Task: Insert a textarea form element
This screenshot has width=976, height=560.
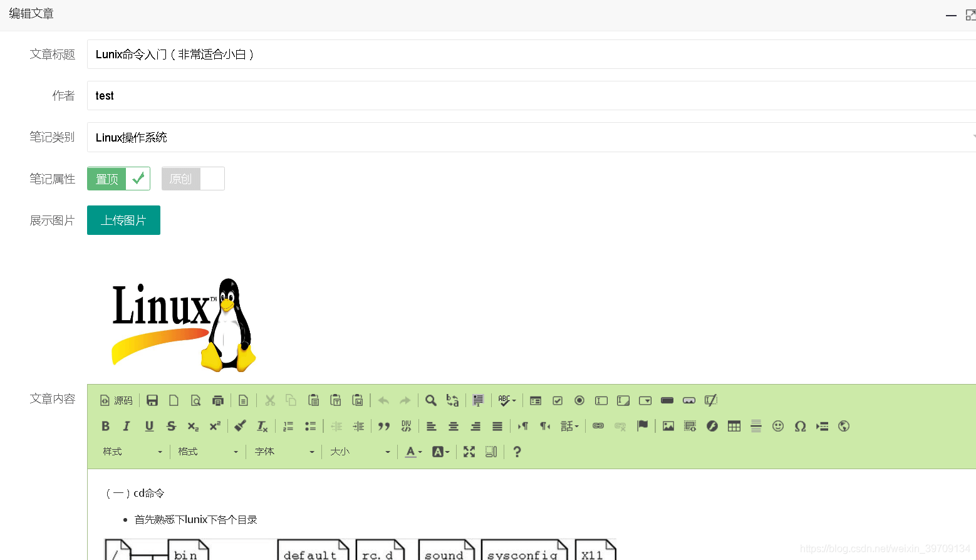Action: [623, 400]
